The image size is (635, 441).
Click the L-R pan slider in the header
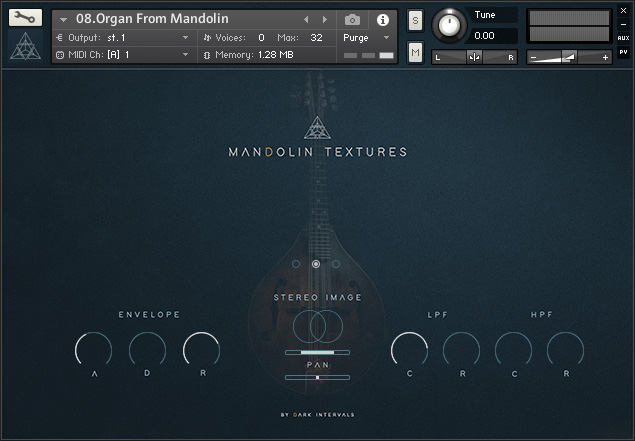(474, 57)
